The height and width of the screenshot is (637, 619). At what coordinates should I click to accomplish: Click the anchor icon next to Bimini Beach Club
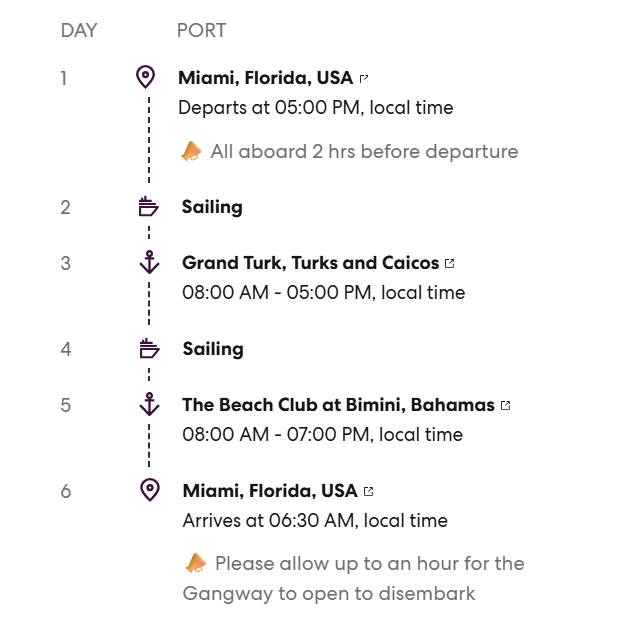149,404
